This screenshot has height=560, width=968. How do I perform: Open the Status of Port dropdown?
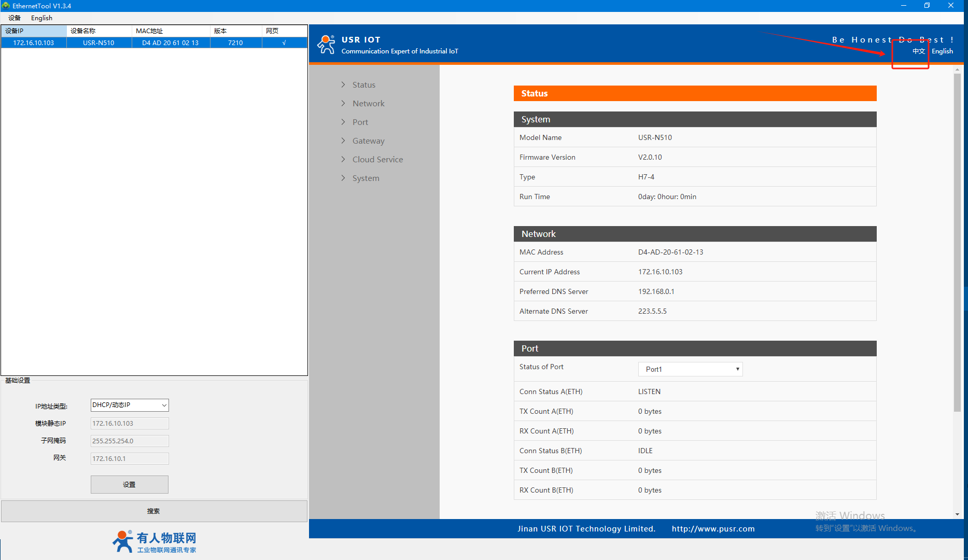click(690, 369)
